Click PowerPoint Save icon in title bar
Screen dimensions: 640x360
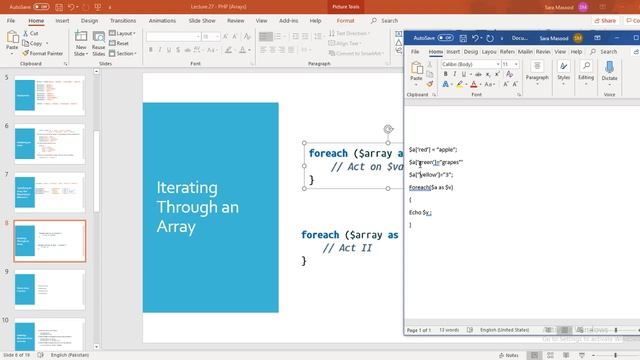tap(59, 7)
